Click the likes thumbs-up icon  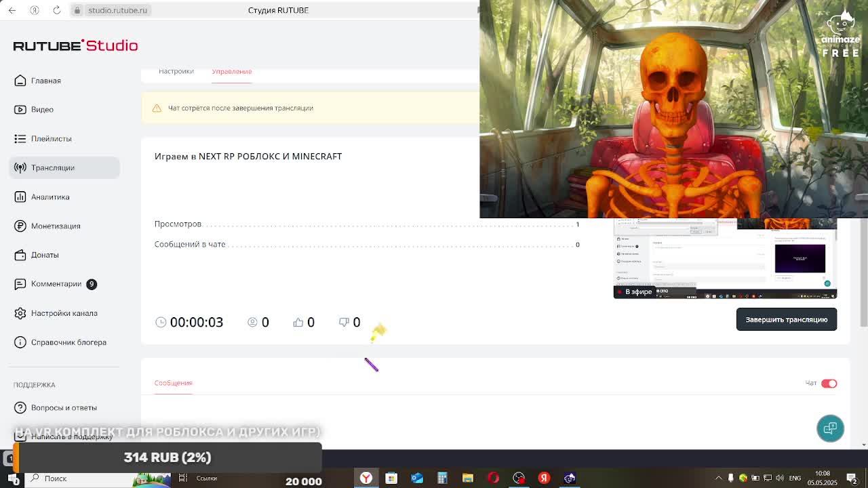[298, 322]
